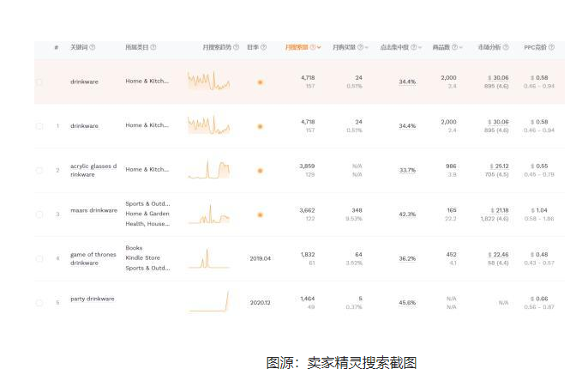Open the 月搜索量 sort dropdown arrow

320,47
